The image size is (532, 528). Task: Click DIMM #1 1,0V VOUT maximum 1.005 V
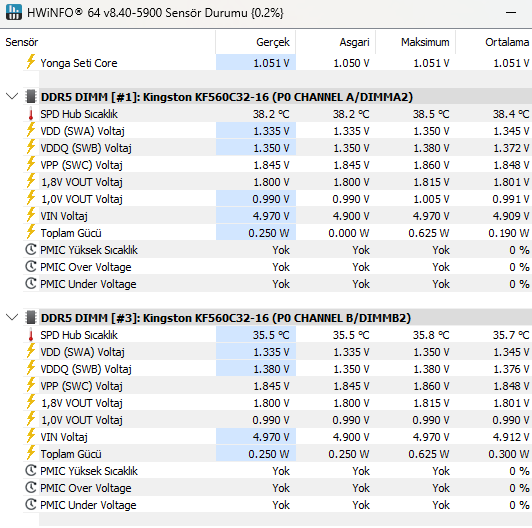click(431, 199)
